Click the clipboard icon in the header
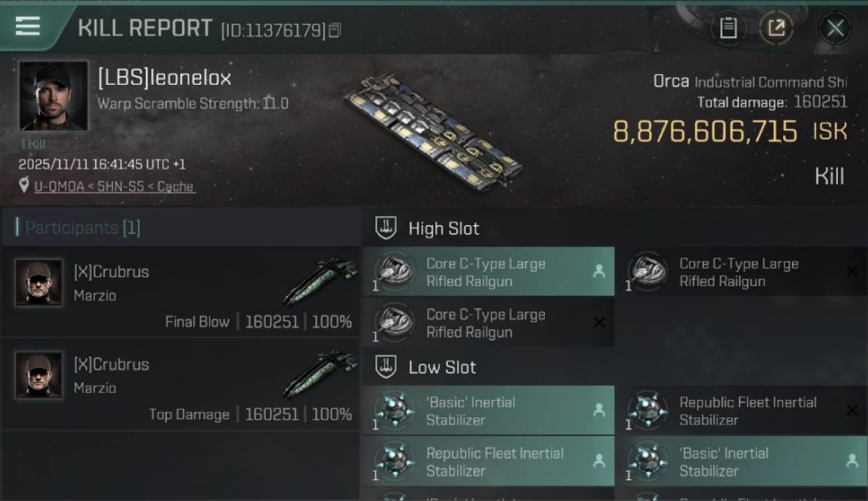The image size is (868, 501). 728,28
